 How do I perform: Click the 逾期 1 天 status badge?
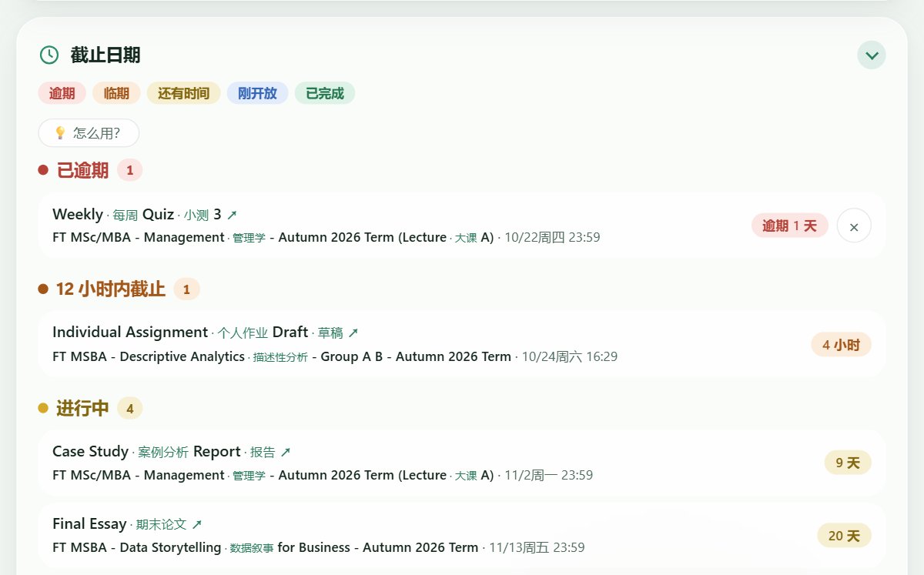[790, 226]
